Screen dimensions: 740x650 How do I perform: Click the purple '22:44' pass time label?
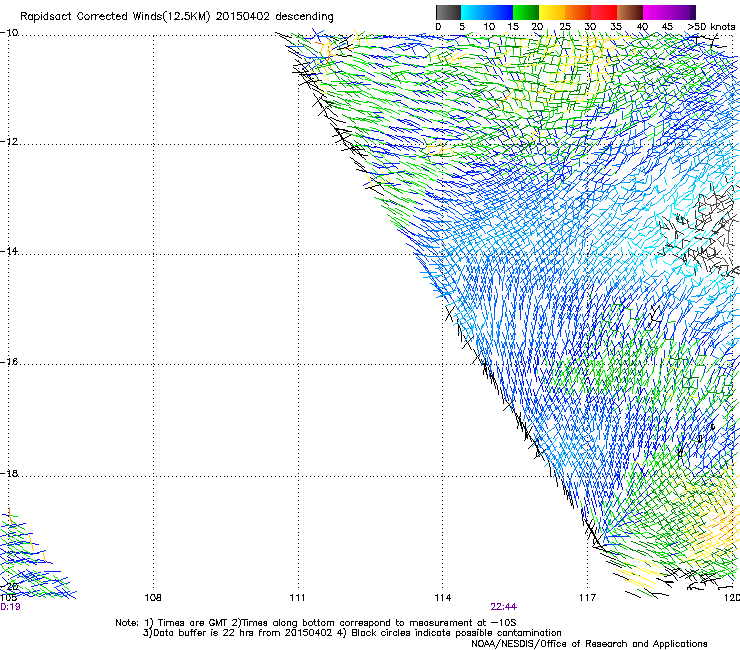click(x=504, y=607)
